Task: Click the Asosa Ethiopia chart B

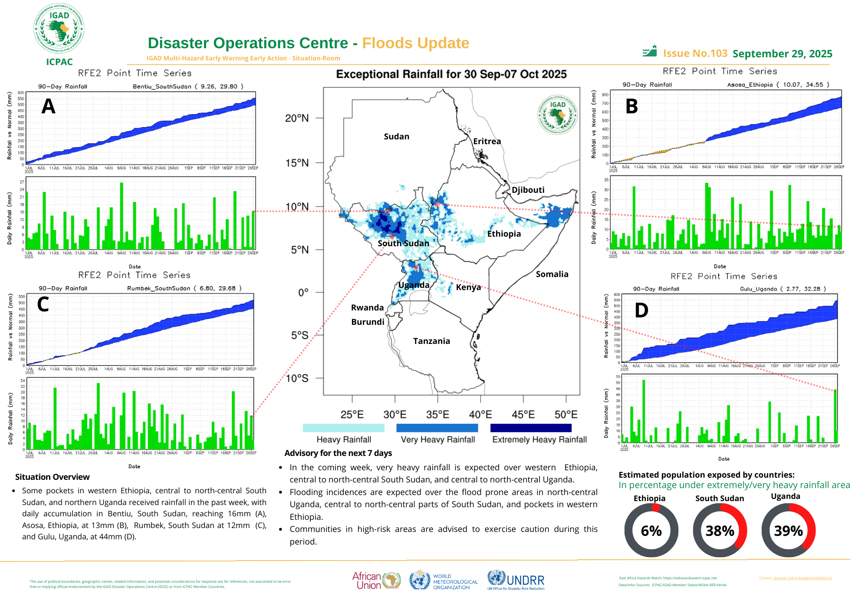Action: [x=727, y=127]
